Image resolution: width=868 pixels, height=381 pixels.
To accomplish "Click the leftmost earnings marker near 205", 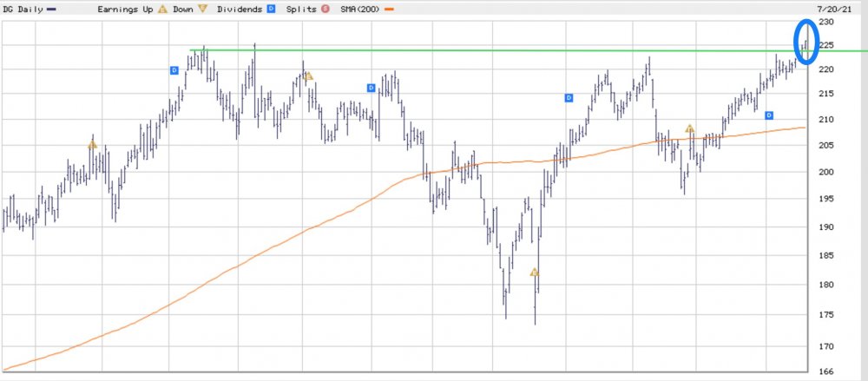I will coord(93,145).
